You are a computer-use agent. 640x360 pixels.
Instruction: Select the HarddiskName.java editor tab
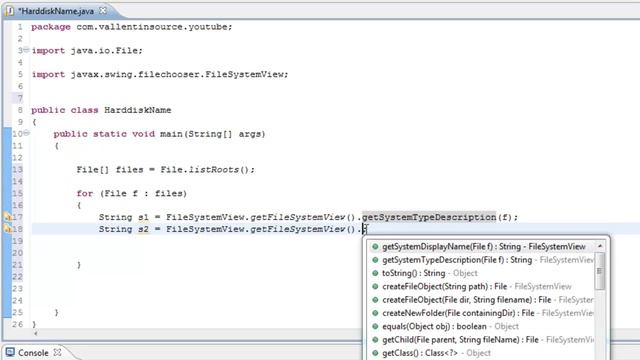click(x=56, y=11)
